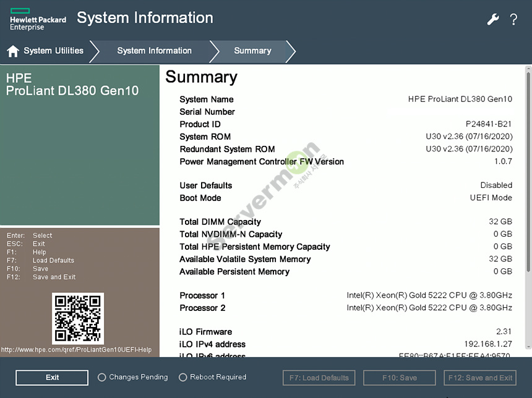532x398 pixels.
Task: Select Available Persistent Memory label
Action: point(234,272)
